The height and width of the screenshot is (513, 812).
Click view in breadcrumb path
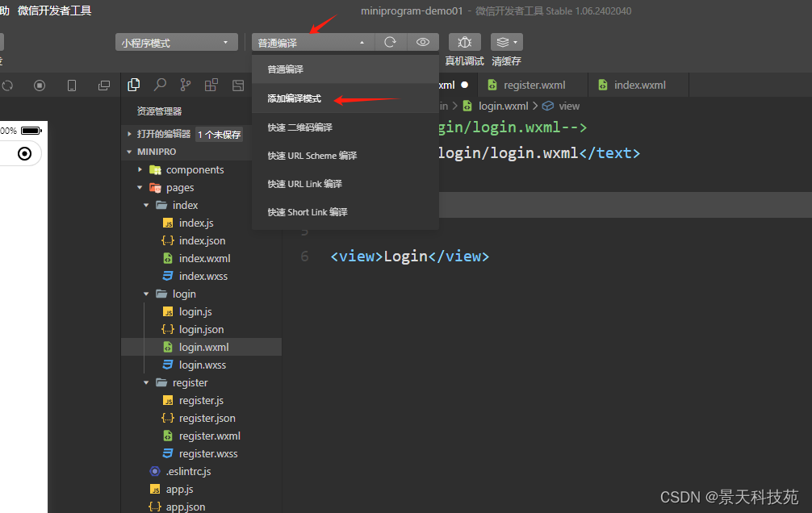click(568, 106)
